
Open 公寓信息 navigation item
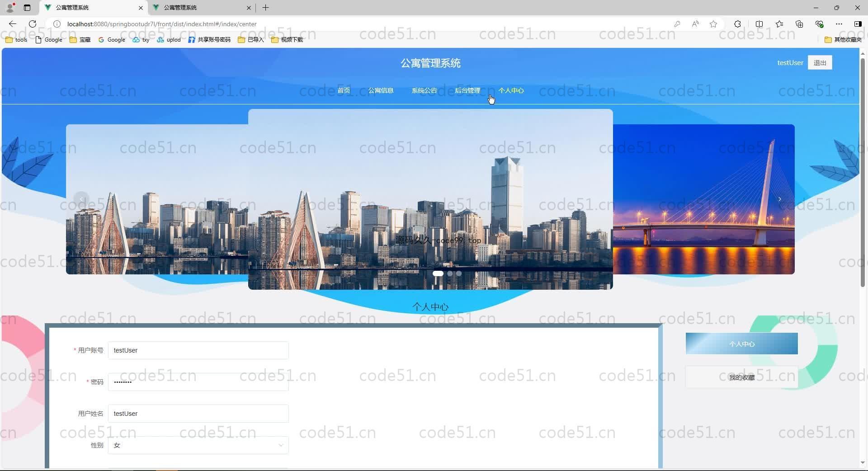[x=381, y=90]
